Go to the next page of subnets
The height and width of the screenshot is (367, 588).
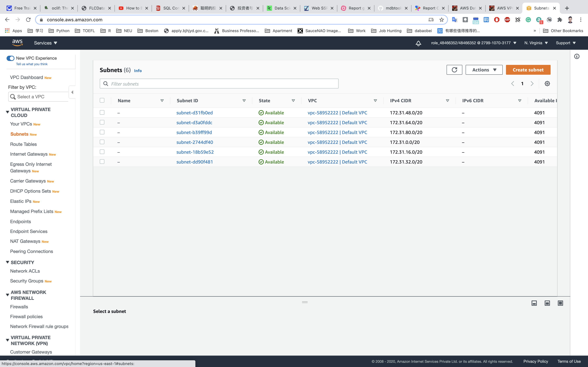click(x=532, y=84)
